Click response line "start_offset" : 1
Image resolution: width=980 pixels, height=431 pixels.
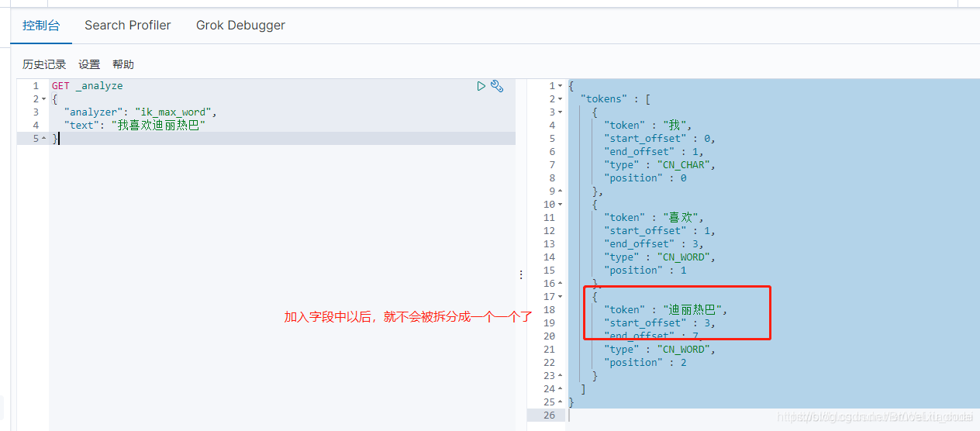click(659, 231)
